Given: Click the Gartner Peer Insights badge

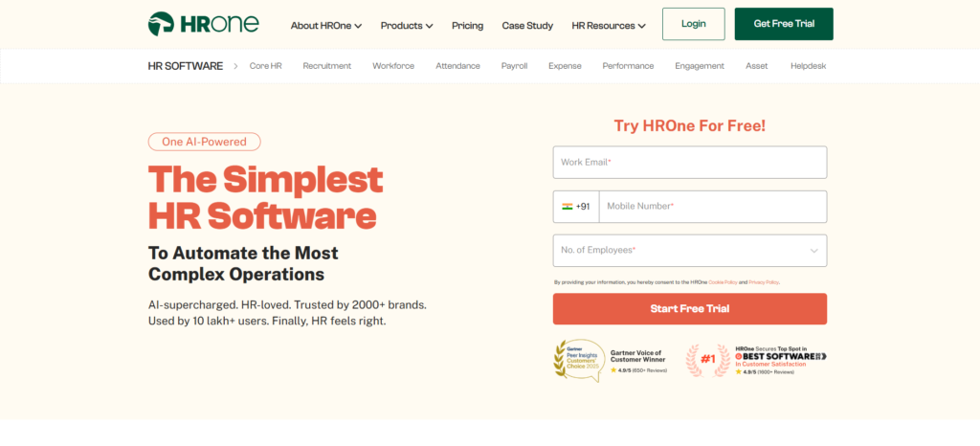Looking at the screenshot, I should (x=579, y=360).
